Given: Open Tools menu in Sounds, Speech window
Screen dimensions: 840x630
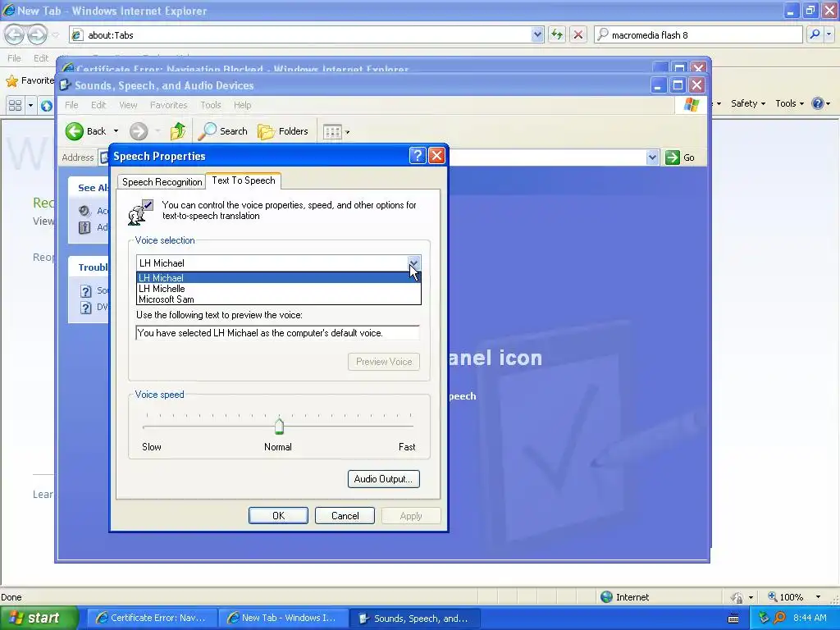Looking at the screenshot, I should (211, 105).
